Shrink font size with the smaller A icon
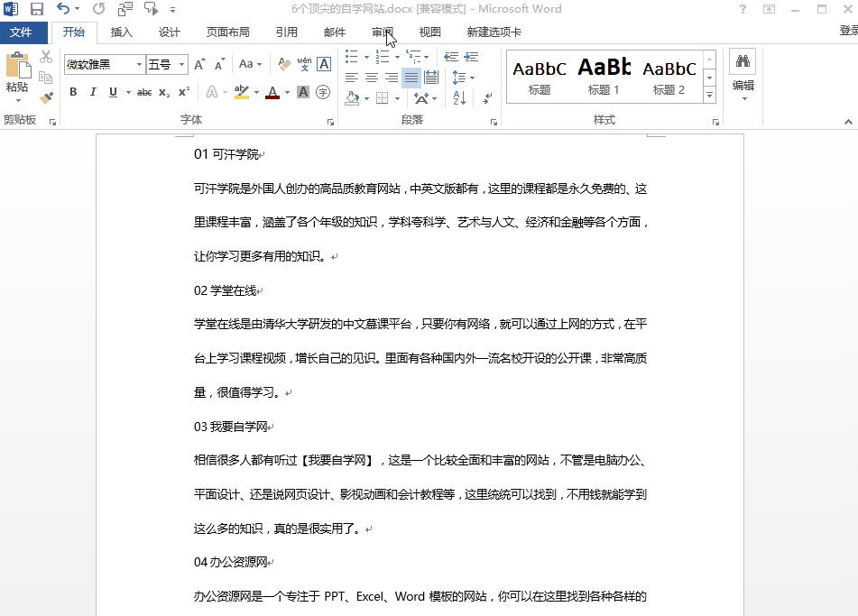This screenshot has height=616, width=858. (x=219, y=65)
